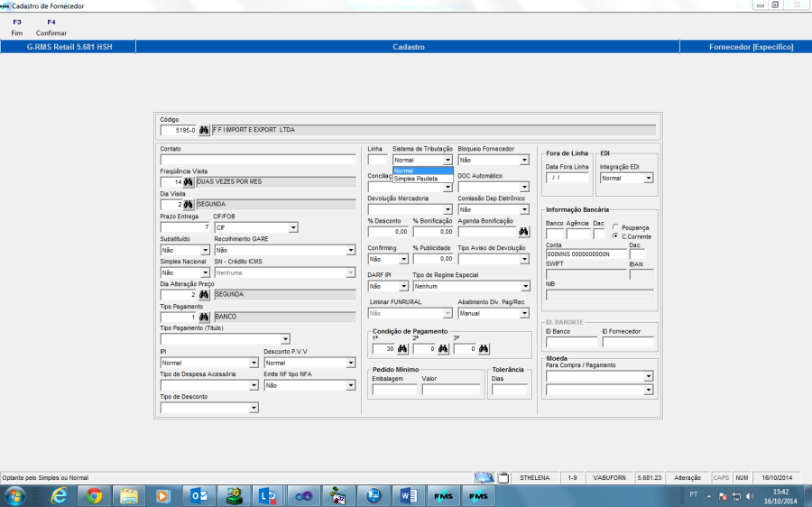Image resolution: width=812 pixels, height=507 pixels.
Task: Open Abatimento Div. Pag/Rec dropdown
Action: point(524,313)
